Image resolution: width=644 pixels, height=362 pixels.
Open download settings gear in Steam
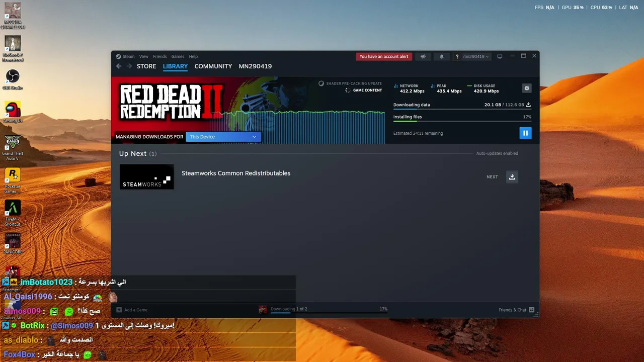pyautogui.click(x=527, y=88)
